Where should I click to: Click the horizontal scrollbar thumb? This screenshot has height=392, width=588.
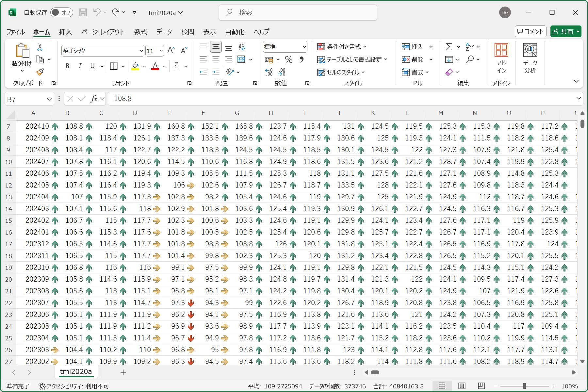[x=375, y=372]
